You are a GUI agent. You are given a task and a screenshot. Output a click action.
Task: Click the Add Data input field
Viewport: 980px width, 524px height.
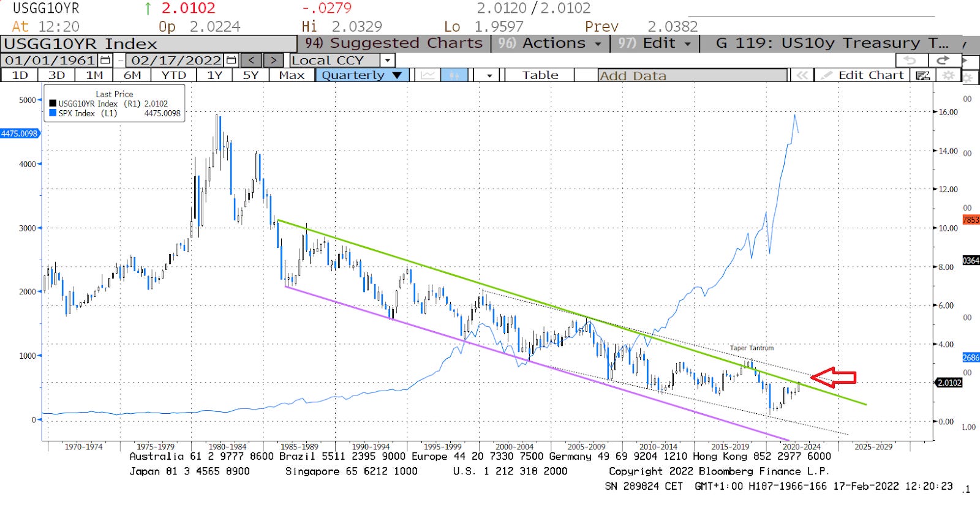693,75
